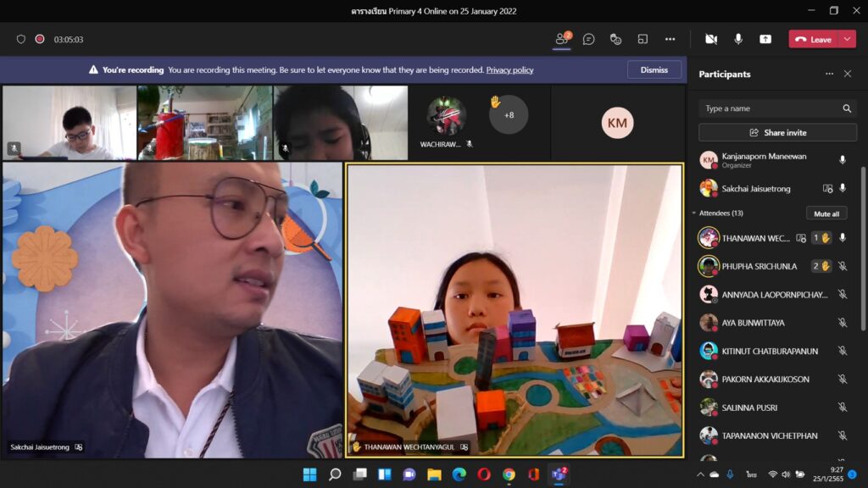This screenshot has width=868, height=488.
Task: Toggle PHUPHA SRICHUNLA's muted microphone icon
Action: point(842,266)
